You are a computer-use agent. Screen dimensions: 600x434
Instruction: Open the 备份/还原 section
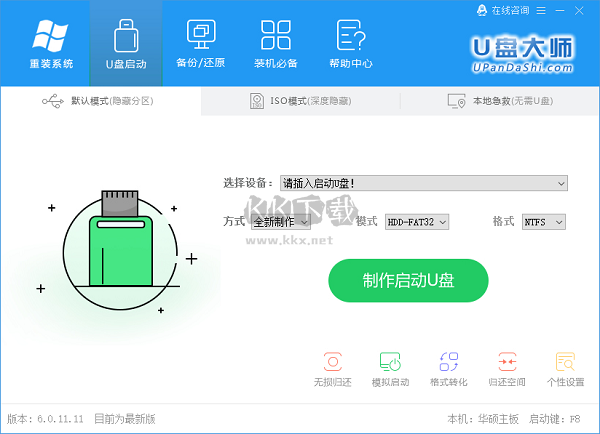201,44
